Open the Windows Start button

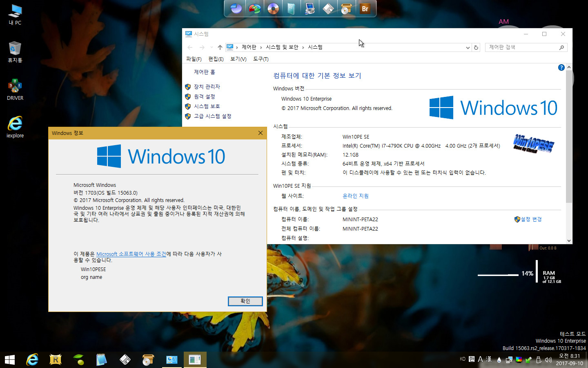click(x=10, y=360)
